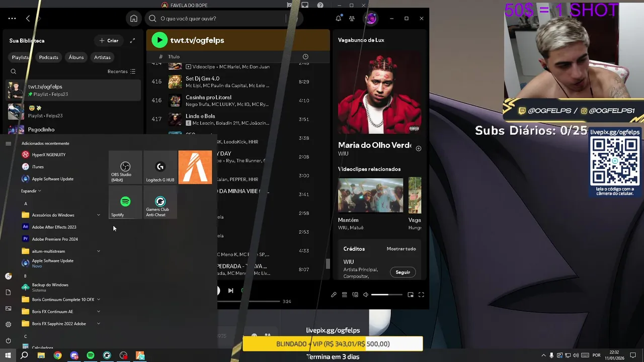Open the Spotify profile avatar
644x362 pixels.
[x=371, y=19]
